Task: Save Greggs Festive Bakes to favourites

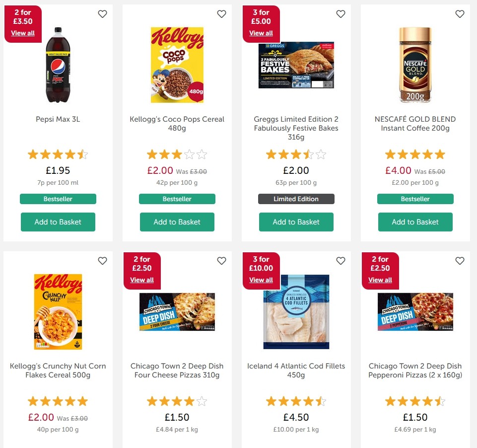Action: (341, 14)
